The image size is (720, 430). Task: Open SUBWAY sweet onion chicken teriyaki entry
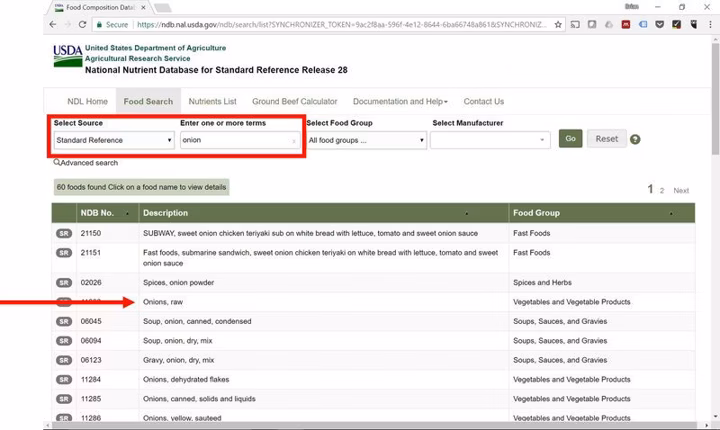click(x=310, y=233)
